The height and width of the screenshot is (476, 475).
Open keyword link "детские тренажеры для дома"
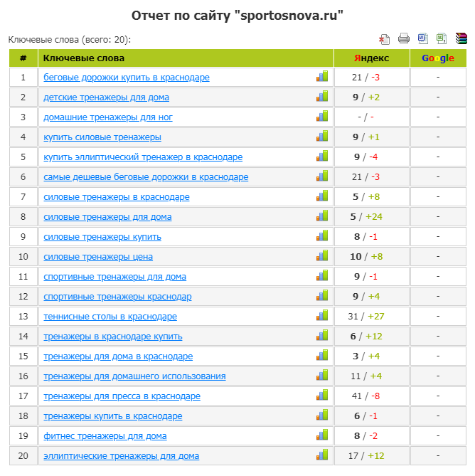tap(106, 97)
